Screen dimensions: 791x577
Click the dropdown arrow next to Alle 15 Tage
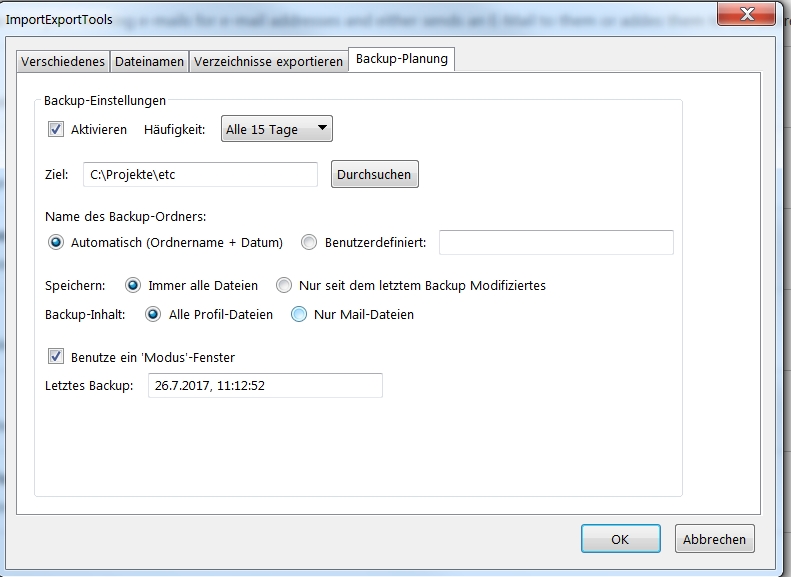click(322, 128)
